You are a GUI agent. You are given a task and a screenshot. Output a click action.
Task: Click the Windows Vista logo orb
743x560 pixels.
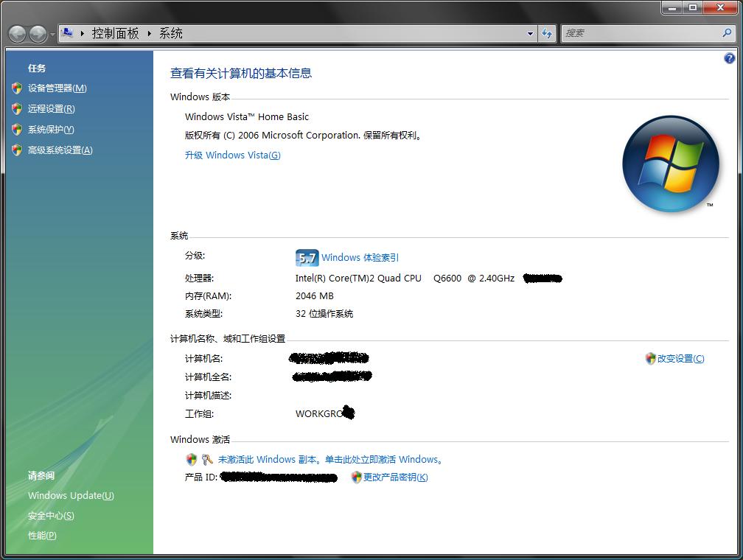point(671,164)
